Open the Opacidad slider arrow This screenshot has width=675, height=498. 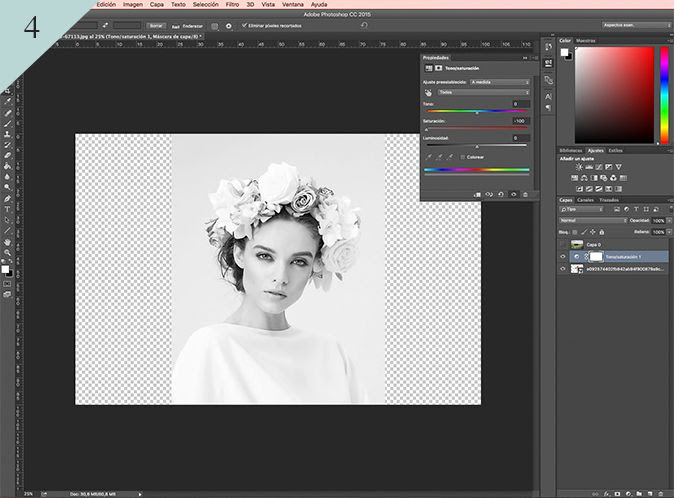coord(669,220)
